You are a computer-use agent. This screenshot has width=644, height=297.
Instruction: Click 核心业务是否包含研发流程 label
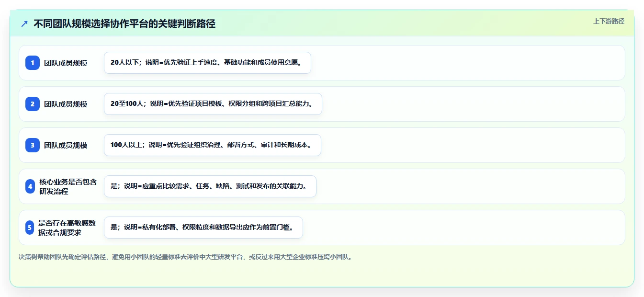[68, 186]
